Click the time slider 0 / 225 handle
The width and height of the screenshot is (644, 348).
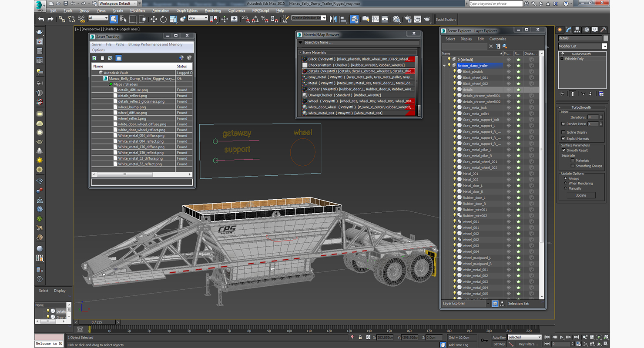point(97,322)
